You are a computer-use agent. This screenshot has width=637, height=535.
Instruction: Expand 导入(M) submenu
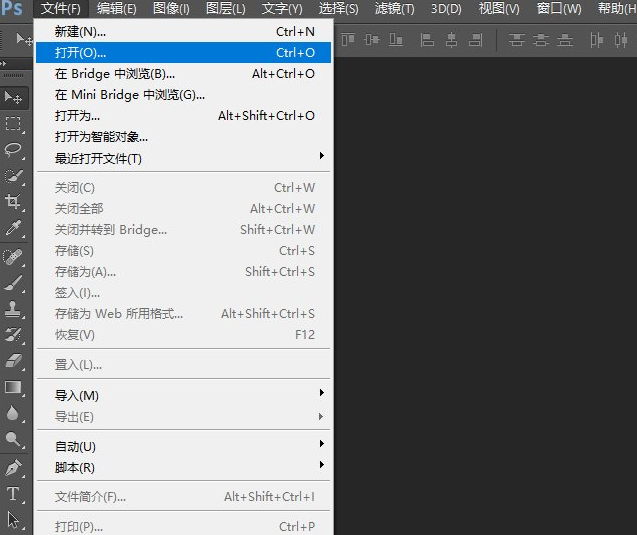click(x=183, y=395)
